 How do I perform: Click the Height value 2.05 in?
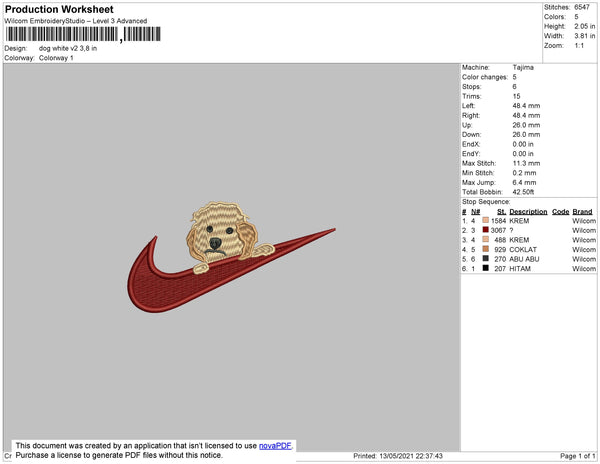(584, 26)
